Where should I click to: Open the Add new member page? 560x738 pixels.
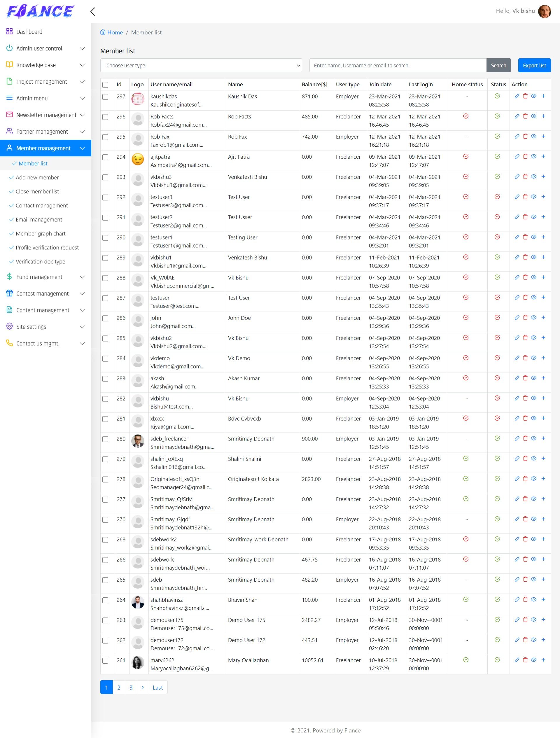(37, 177)
